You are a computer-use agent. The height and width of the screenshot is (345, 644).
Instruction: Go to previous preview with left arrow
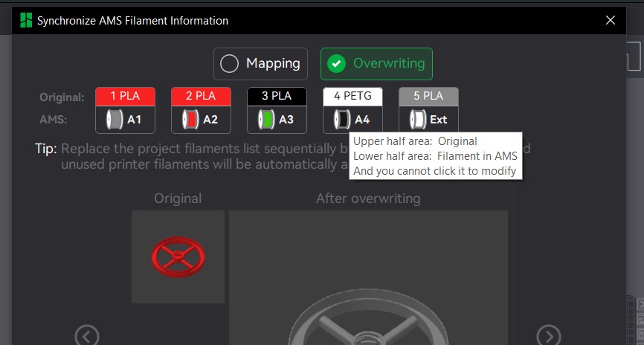click(87, 336)
